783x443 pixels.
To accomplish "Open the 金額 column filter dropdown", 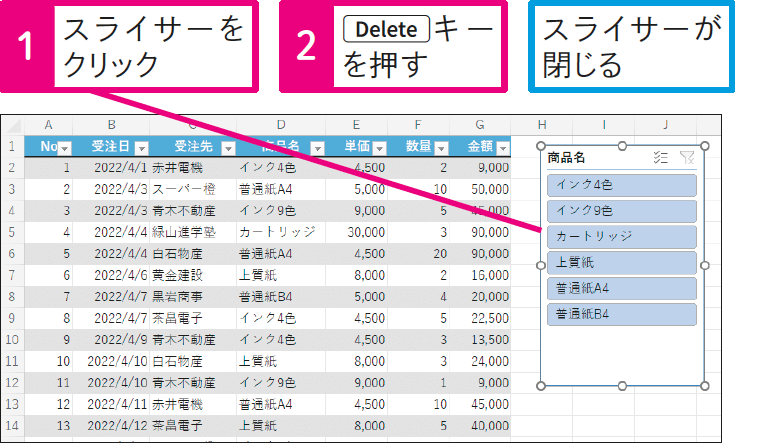I will tap(501, 148).
